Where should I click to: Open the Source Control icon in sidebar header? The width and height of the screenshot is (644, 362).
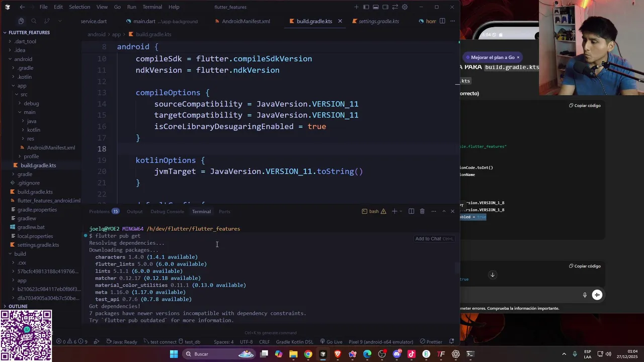(x=47, y=21)
